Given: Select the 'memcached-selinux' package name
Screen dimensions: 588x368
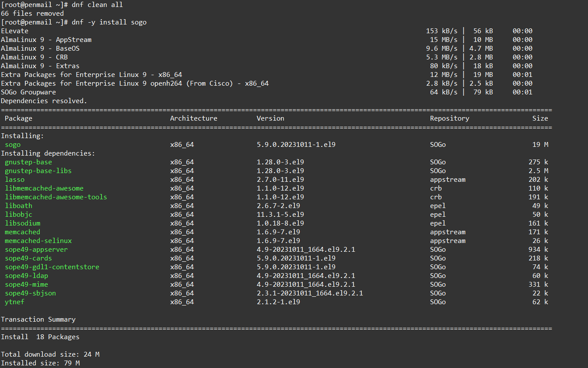Looking at the screenshot, I should pos(38,241).
